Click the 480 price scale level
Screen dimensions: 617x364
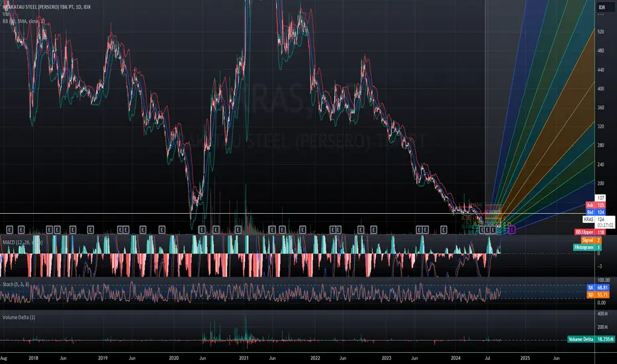point(600,51)
